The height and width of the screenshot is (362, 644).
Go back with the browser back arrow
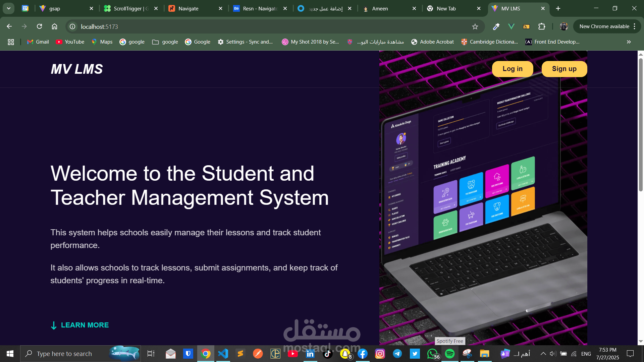(9, 26)
